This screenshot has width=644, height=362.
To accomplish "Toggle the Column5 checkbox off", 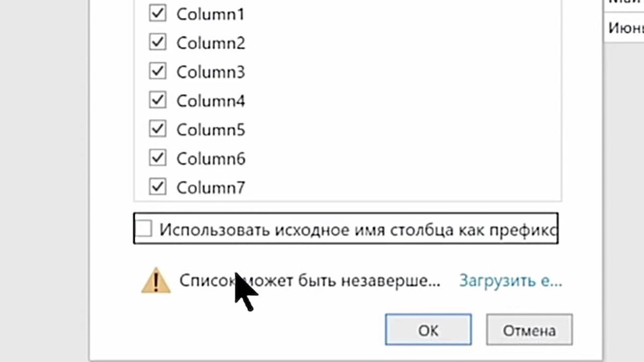I will [x=157, y=129].
